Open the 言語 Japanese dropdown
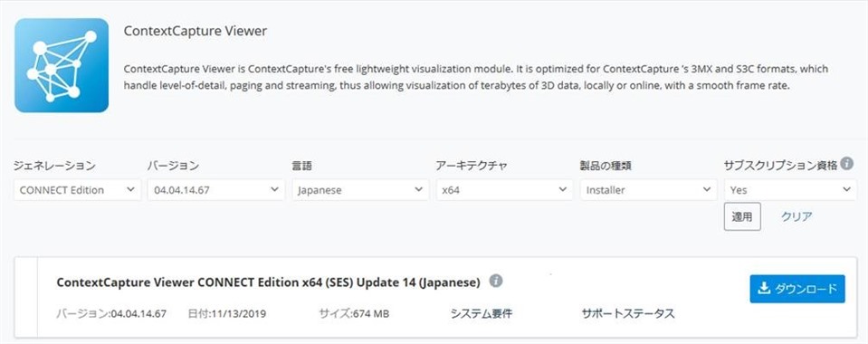The width and height of the screenshot is (868, 344). coord(360,190)
